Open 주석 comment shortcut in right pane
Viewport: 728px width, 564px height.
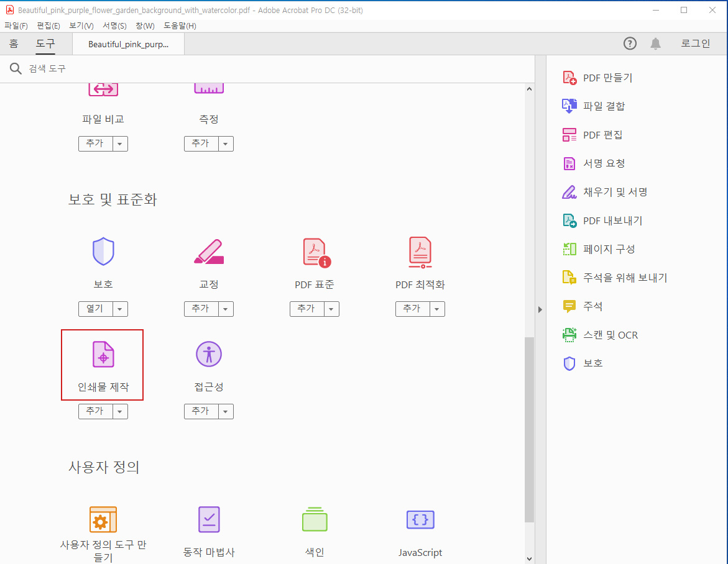583,306
